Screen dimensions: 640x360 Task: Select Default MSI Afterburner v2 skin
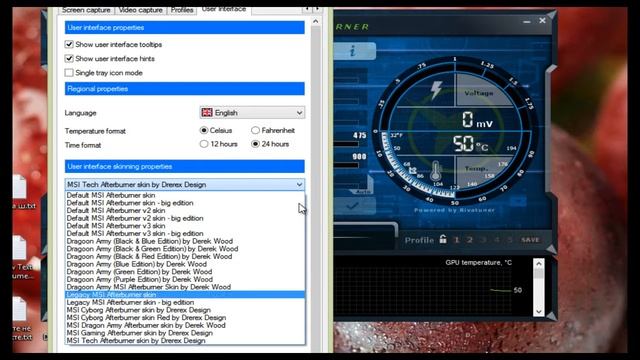point(185,211)
